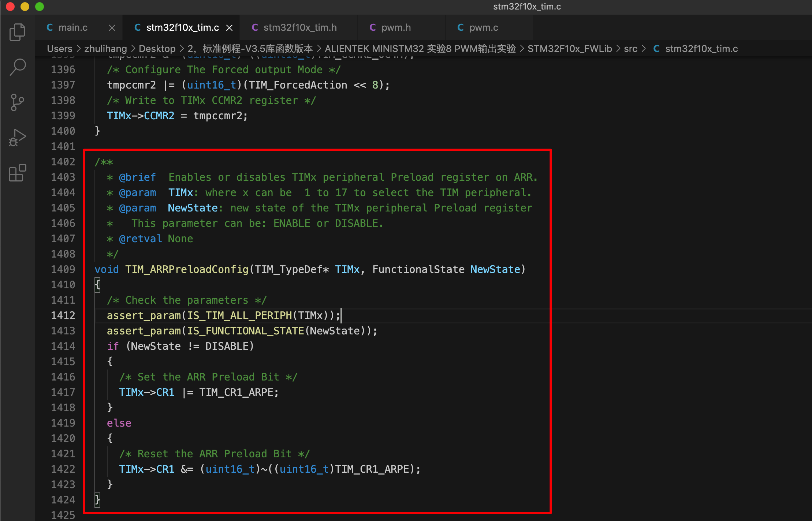
Task: Switch to the pwm.h tab
Action: (396, 28)
